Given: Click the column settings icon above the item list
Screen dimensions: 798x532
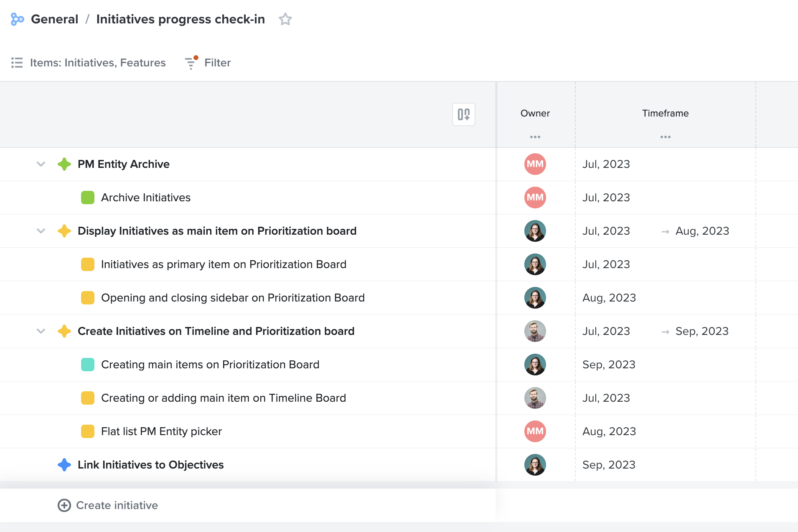Looking at the screenshot, I should tap(464, 114).
